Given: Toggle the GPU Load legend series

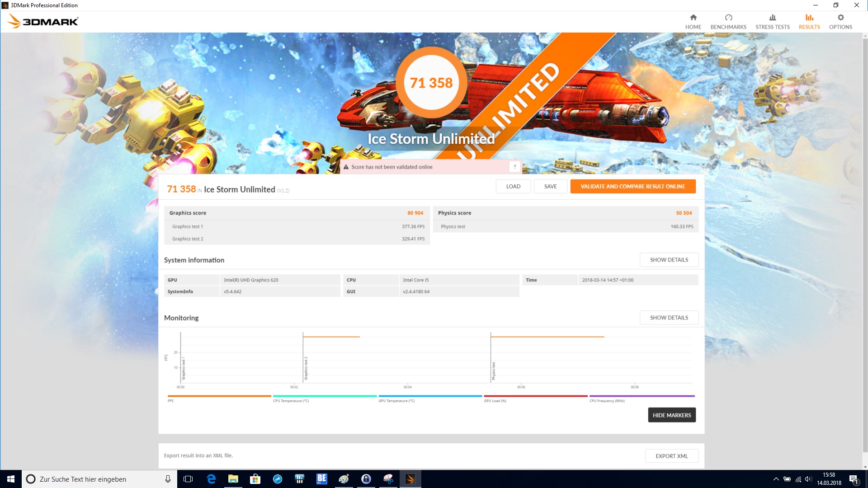Looking at the screenshot, I should pos(536,398).
